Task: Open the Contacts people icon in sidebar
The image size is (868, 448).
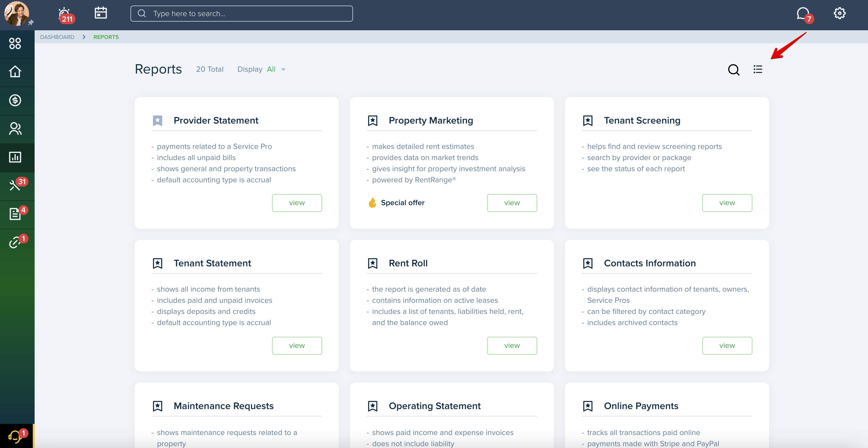Action: coord(15,129)
